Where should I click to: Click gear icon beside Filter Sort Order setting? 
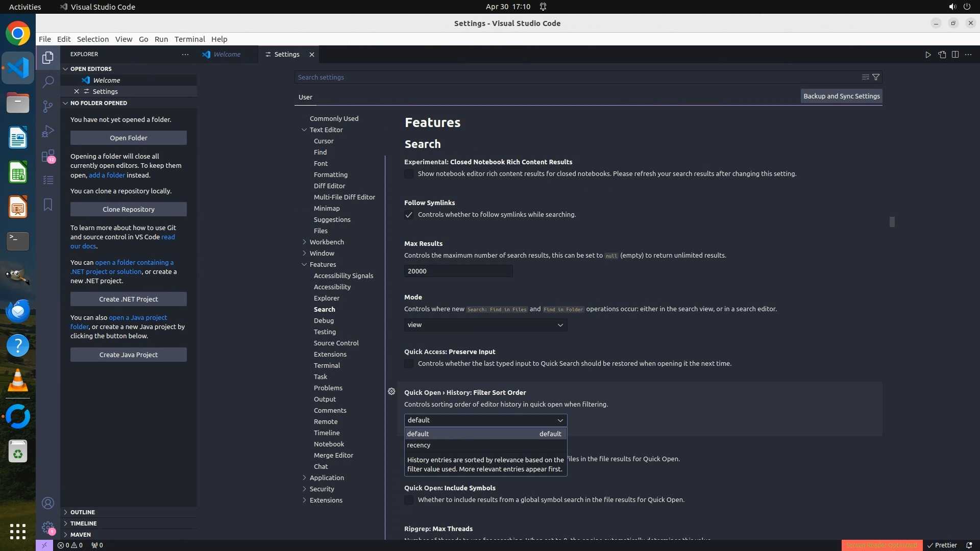(391, 391)
